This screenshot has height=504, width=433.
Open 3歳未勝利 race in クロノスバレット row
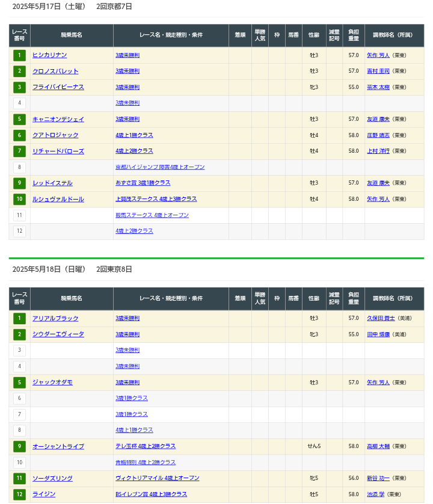(x=127, y=71)
